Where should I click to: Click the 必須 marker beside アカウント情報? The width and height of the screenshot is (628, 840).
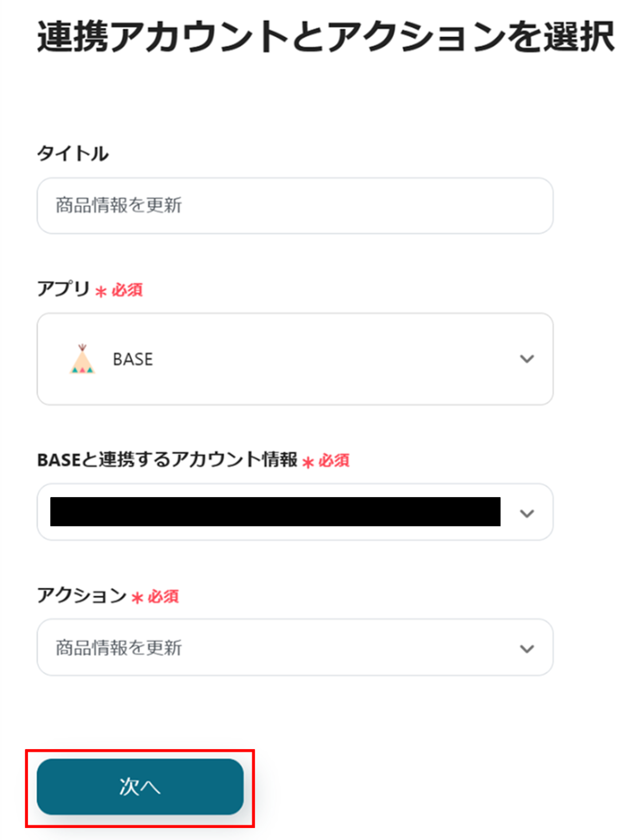click(x=334, y=460)
